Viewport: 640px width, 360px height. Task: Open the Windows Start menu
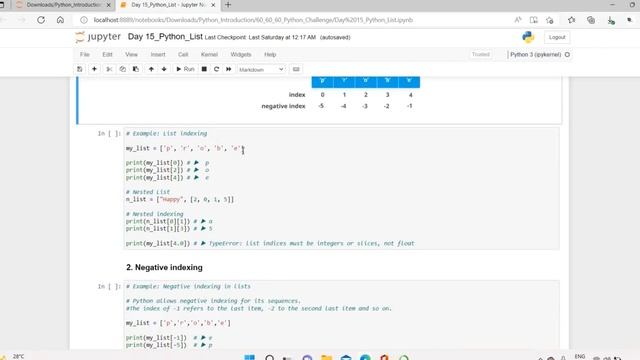(x=249, y=357)
